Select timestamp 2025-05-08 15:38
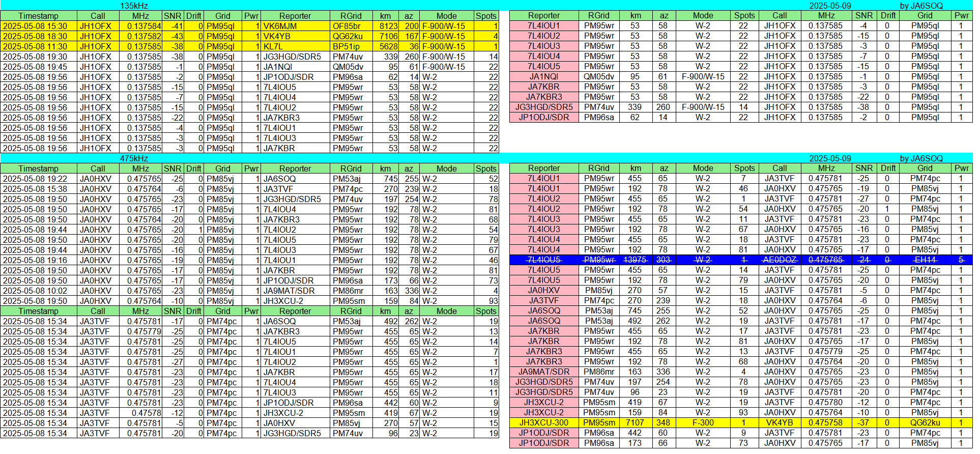 [x=39, y=189]
